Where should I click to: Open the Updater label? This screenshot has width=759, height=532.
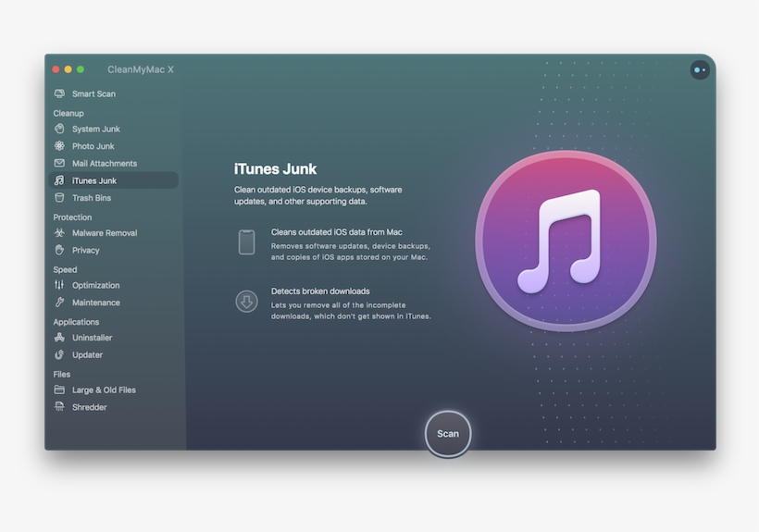coord(87,354)
